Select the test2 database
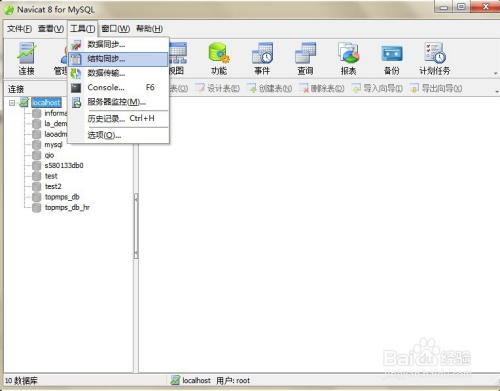Image resolution: width=500 pixels, height=391 pixels. tap(53, 186)
